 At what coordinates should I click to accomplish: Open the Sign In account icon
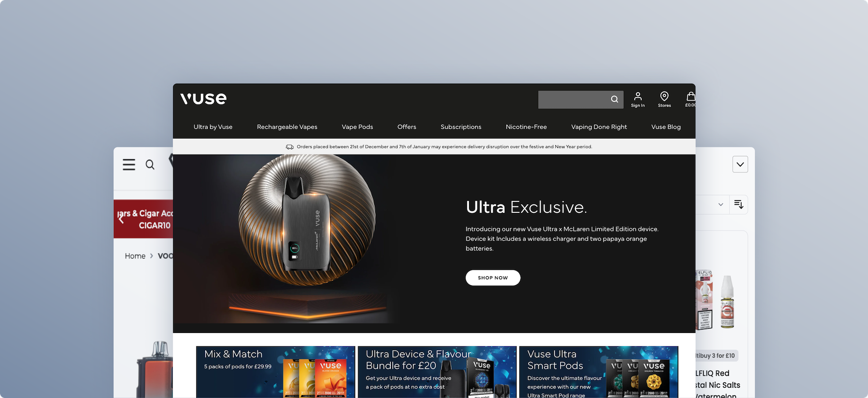coord(638,99)
